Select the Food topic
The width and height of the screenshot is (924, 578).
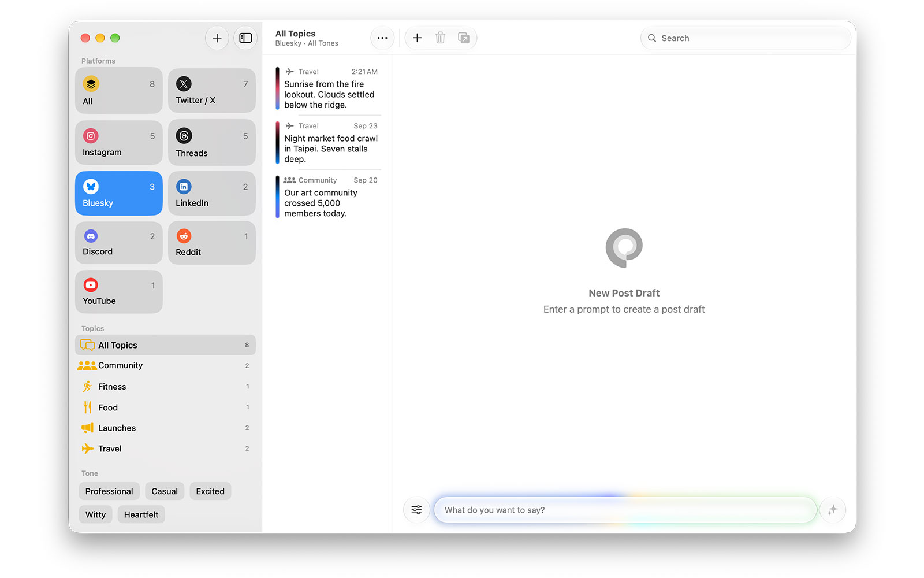tap(165, 407)
